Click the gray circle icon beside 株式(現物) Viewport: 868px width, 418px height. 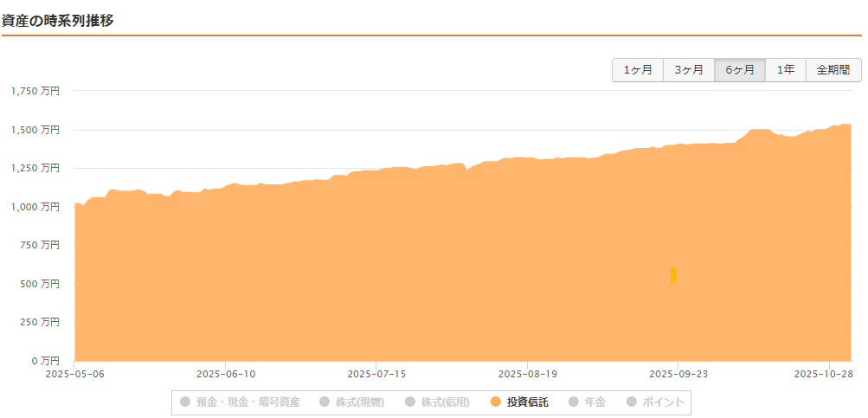325,402
